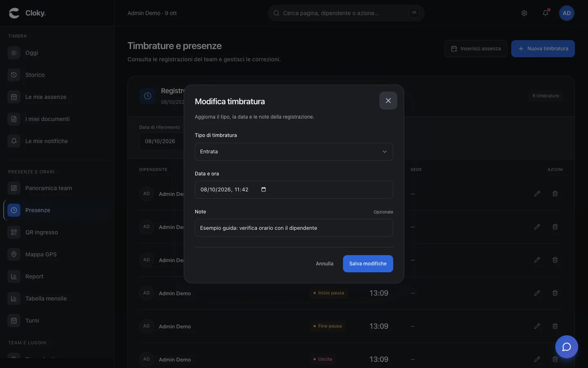Edit the Uscita record with the pencil
Image resolution: width=588 pixels, height=368 pixels.
537,359
